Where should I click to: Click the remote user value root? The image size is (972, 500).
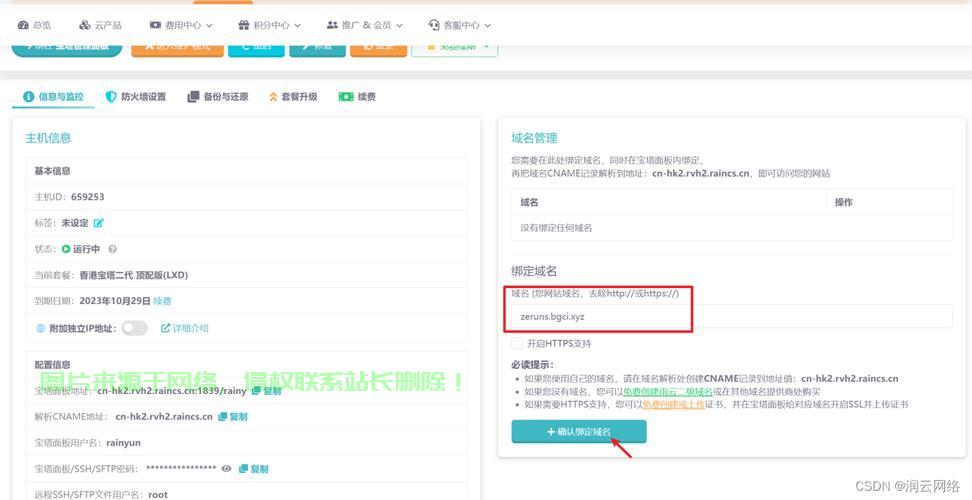pos(158,494)
